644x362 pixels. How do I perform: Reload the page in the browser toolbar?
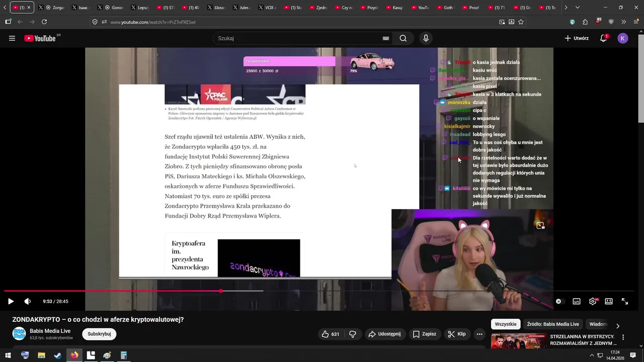point(44,22)
